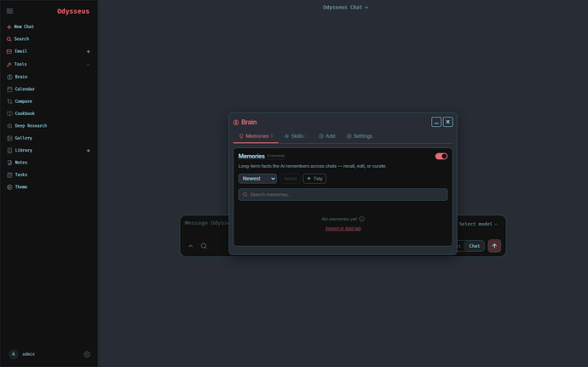Click the search icon in message composer
Viewport: 588px width, 367px height.
pos(204,246)
